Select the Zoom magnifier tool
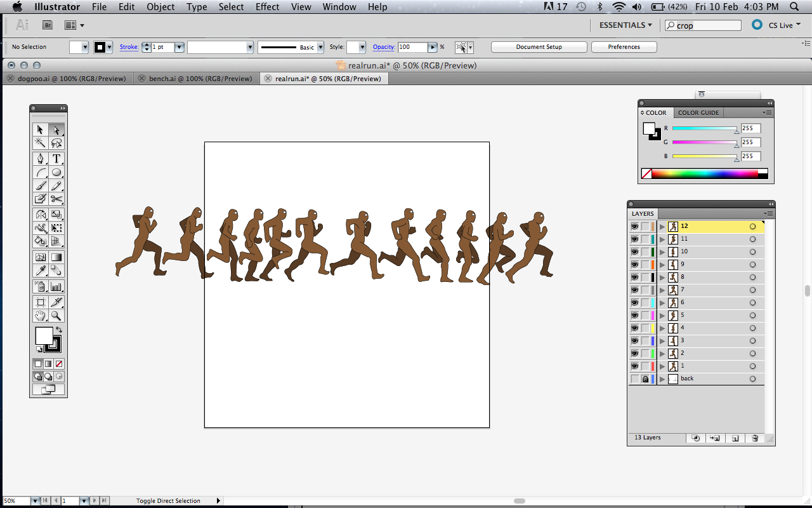Viewport: 812px width, 508px height. tap(56, 316)
